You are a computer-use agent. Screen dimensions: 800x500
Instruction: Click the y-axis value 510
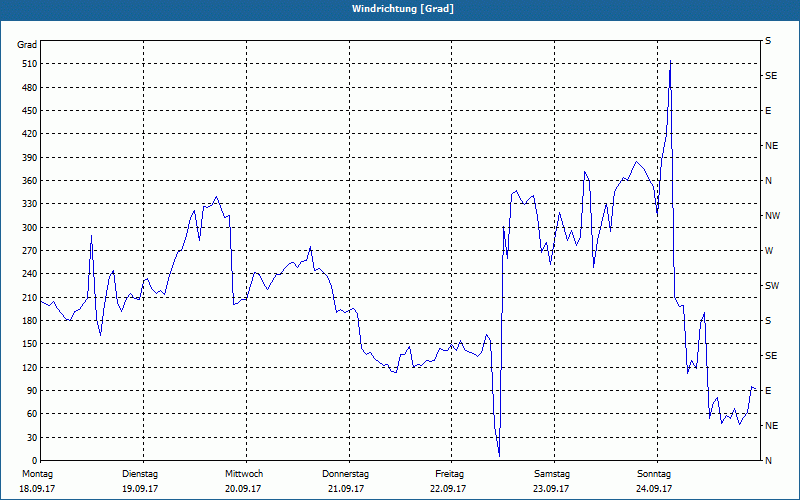coord(30,64)
